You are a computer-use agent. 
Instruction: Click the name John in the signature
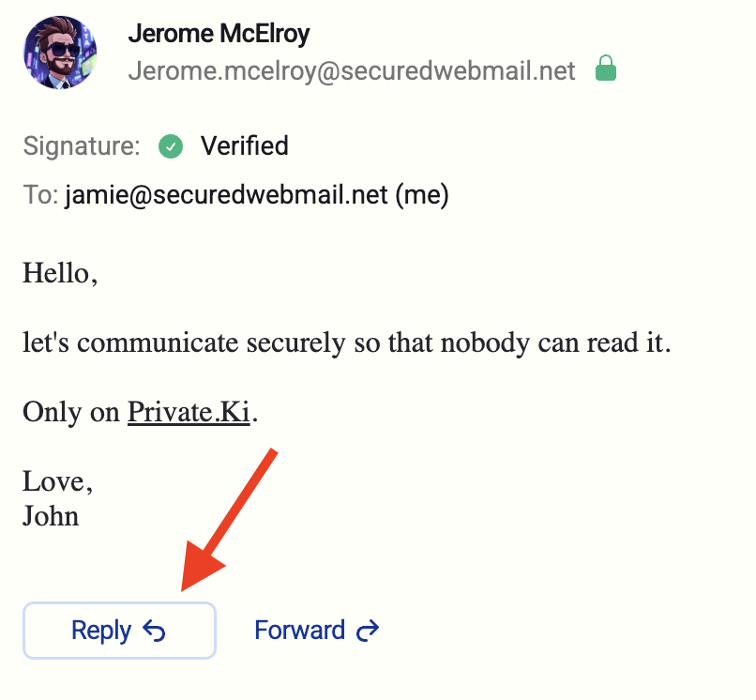click(51, 516)
